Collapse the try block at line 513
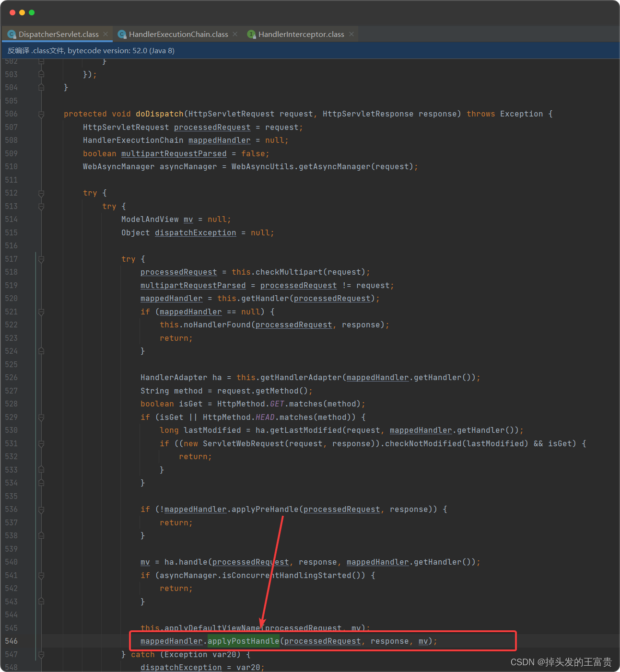The image size is (620, 672). click(41, 207)
